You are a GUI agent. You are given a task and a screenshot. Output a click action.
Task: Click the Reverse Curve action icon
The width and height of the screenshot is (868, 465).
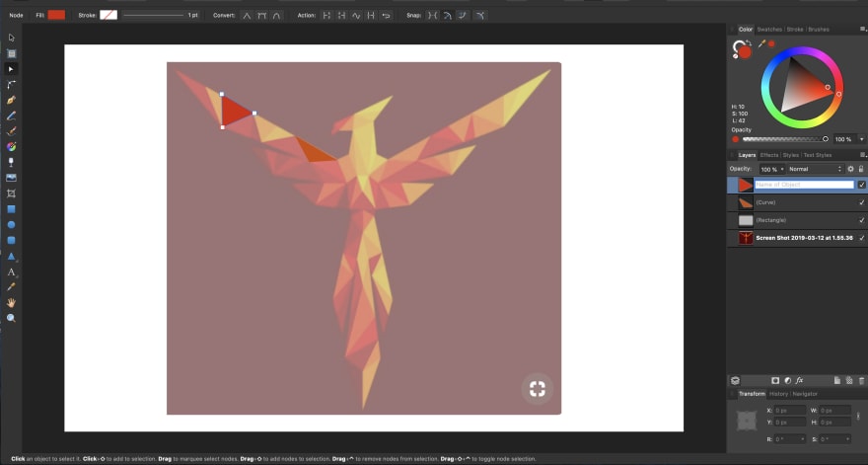tap(386, 16)
